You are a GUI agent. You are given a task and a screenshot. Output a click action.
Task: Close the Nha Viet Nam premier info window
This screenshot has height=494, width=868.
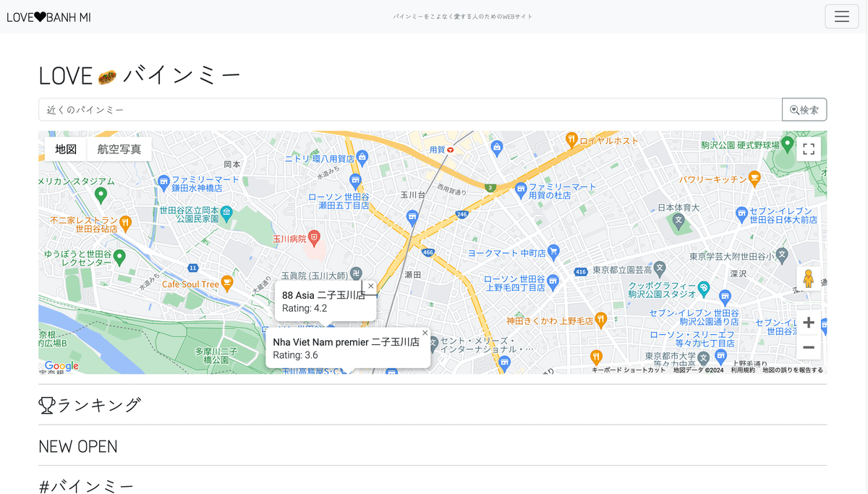(425, 333)
